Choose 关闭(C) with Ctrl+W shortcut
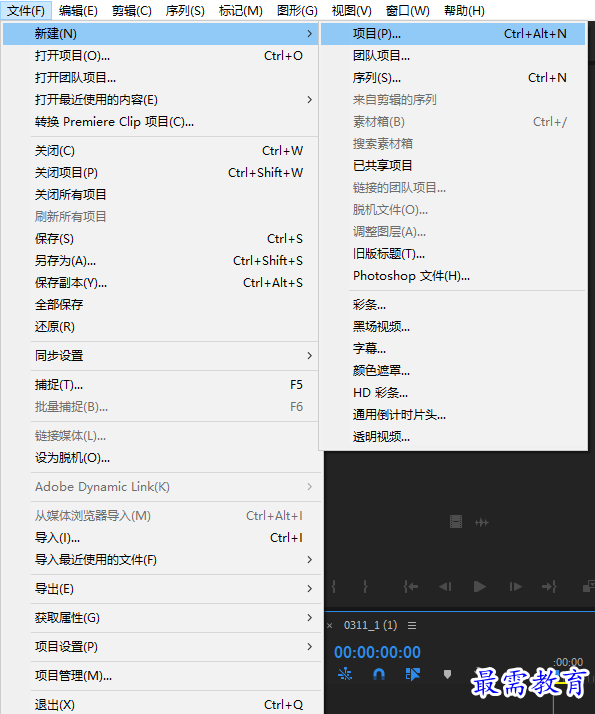This screenshot has width=595, height=714. click(x=160, y=150)
